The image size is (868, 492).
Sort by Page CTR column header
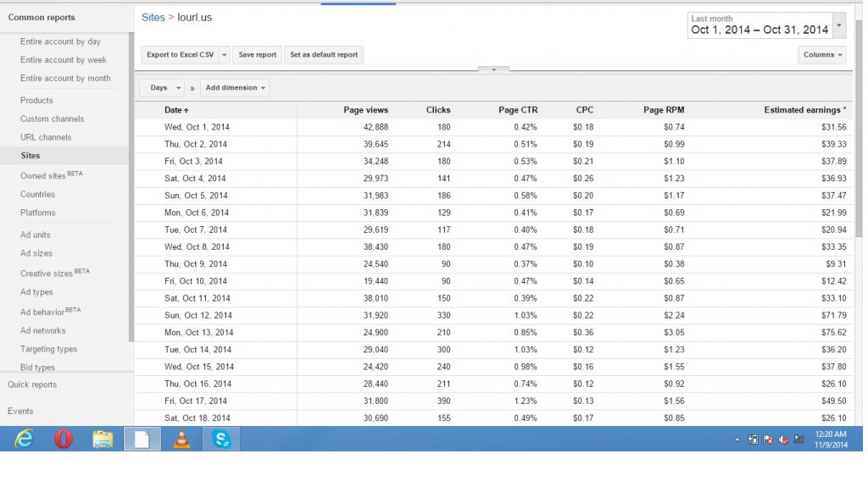pyautogui.click(x=518, y=110)
